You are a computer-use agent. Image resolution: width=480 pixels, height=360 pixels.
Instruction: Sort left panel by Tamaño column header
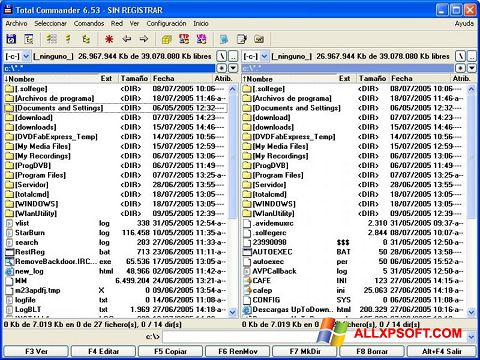click(134, 79)
